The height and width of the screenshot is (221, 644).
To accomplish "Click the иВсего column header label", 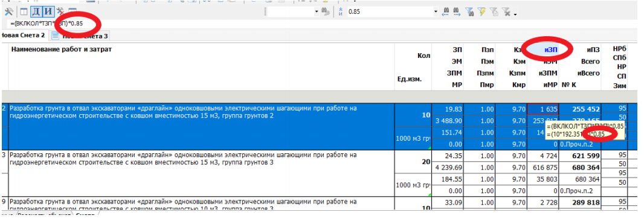I will (588, 73).
